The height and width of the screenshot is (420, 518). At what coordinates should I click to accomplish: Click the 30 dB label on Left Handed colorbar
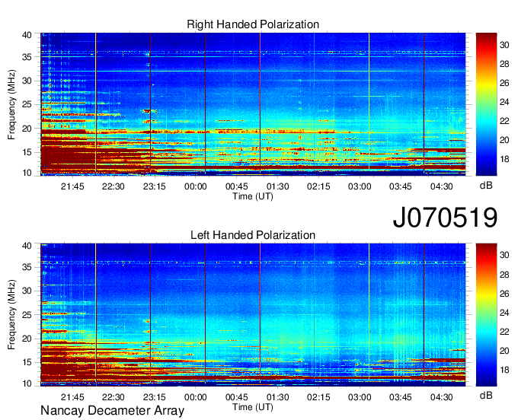click(504, 255)
